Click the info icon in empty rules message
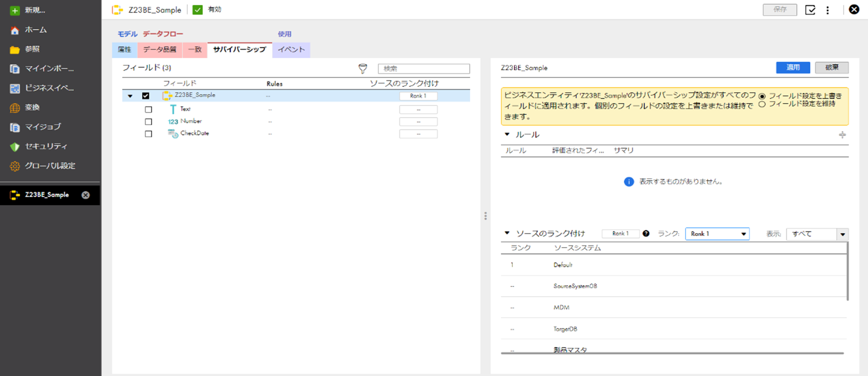The width and height of the screenshot is (868, 376). (629, 182)
